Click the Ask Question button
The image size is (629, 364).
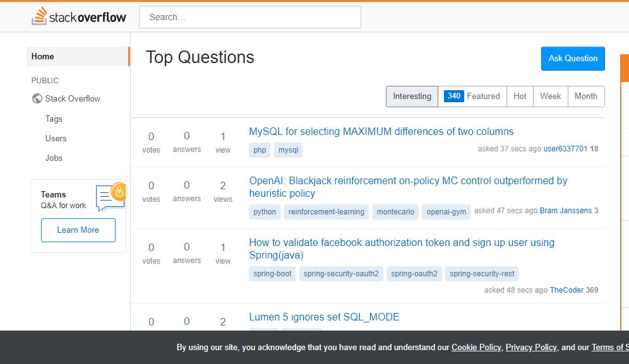click(573, 59)
